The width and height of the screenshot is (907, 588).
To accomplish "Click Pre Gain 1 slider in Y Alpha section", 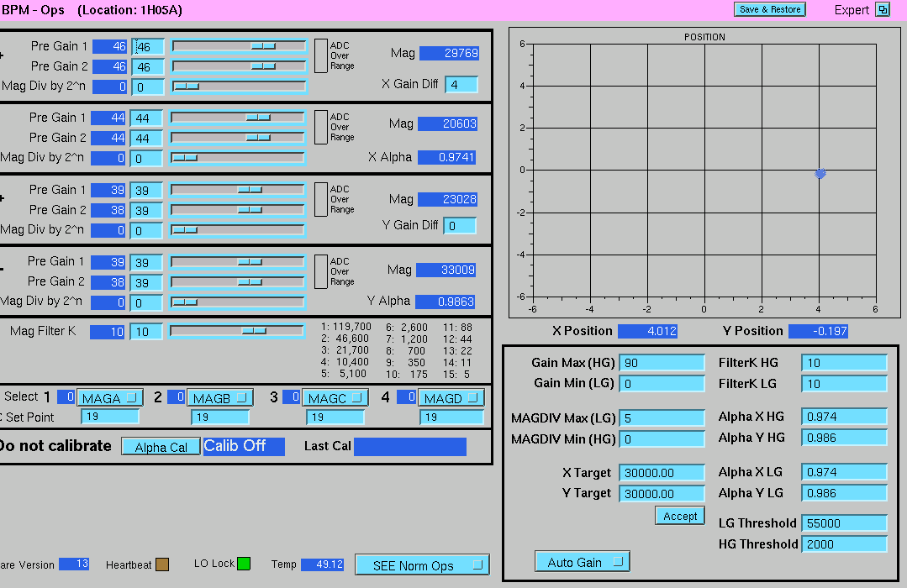I will tap(237, 262).
